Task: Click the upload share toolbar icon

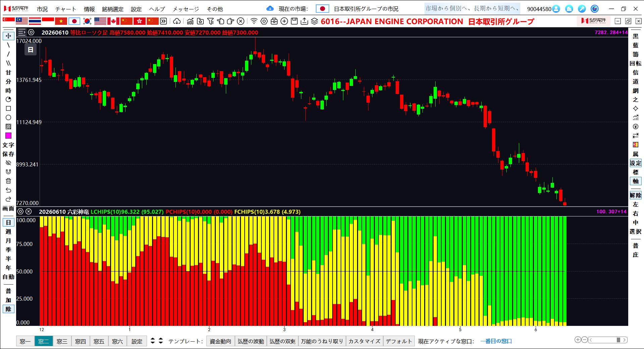Action: pyautogui.click(x=304, y=21)
